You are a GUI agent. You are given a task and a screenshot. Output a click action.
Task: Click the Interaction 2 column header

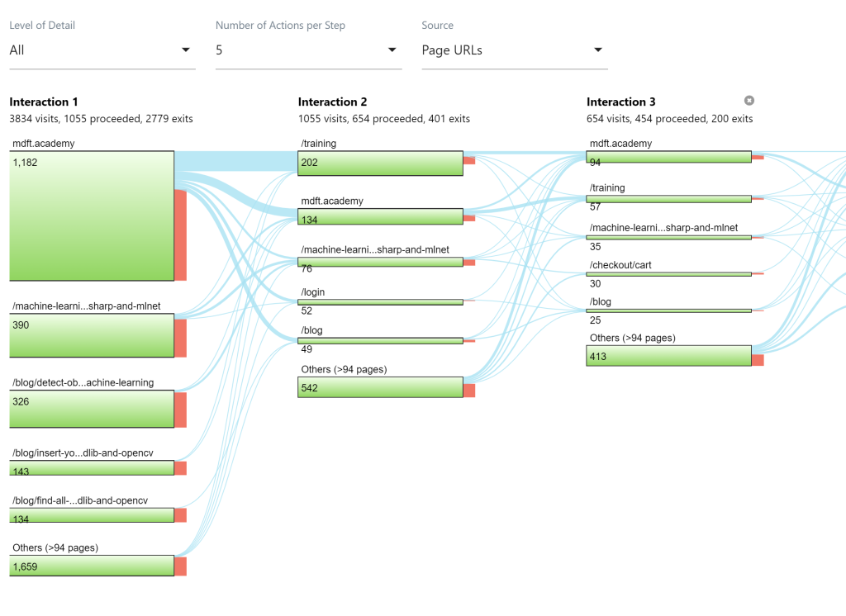click(332, 102)
